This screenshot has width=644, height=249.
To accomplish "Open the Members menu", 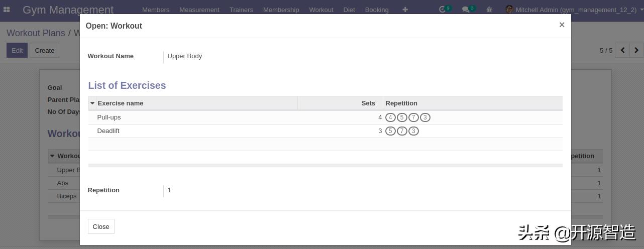I will click(156, 10).
